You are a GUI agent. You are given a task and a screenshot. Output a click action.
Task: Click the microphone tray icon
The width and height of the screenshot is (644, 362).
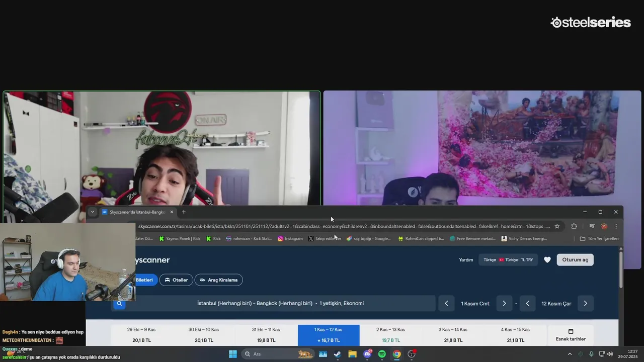[591, 354]
